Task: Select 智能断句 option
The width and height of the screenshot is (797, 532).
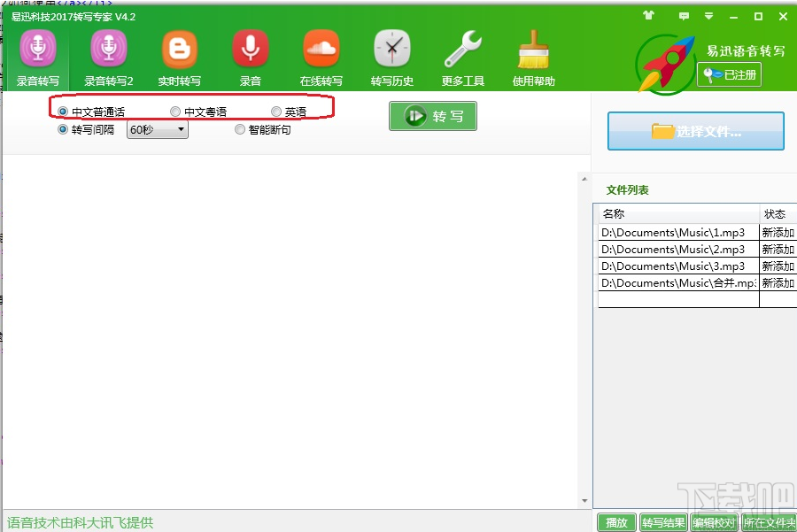Action: coord(263,129)
